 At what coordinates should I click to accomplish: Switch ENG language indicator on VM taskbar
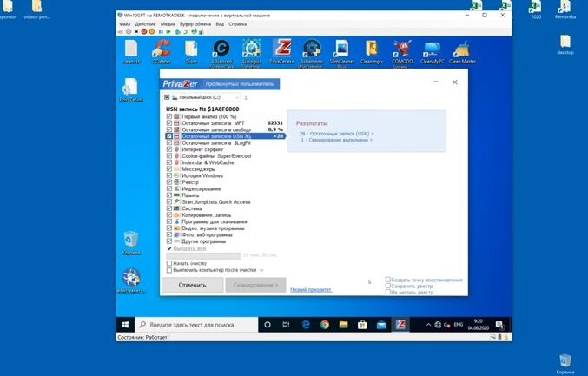[x=459, y=325]
